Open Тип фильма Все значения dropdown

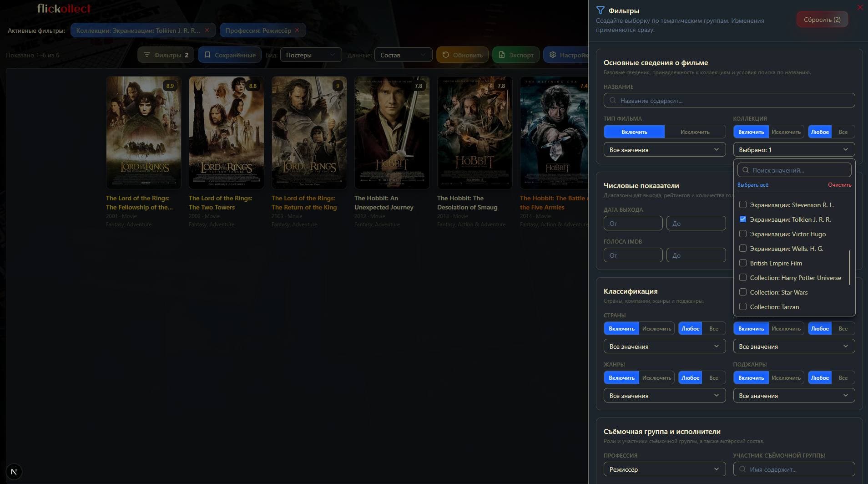[665, 150]
